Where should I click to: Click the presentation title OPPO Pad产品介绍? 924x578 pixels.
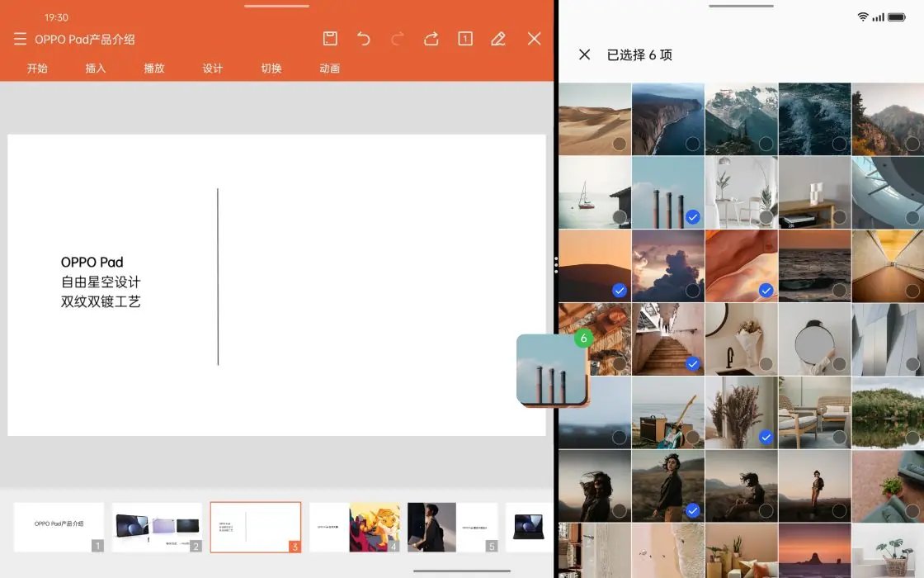point(85,40)
